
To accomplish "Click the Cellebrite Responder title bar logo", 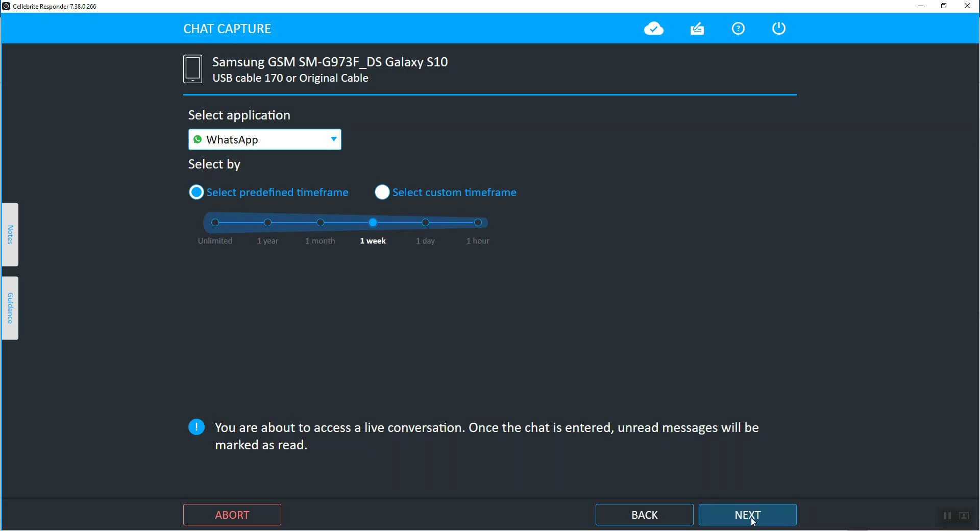I will [x=6, y=6].
